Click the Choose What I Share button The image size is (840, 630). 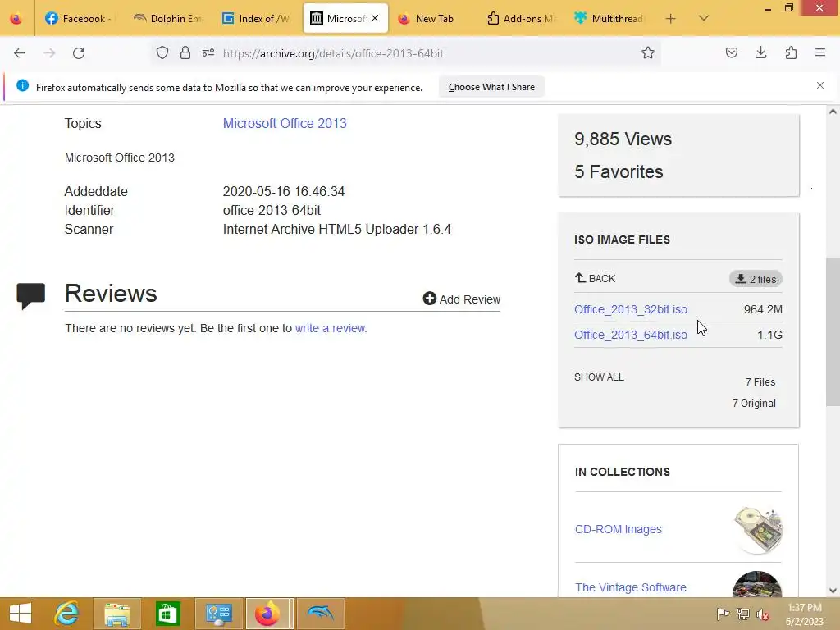coord(491,87)
